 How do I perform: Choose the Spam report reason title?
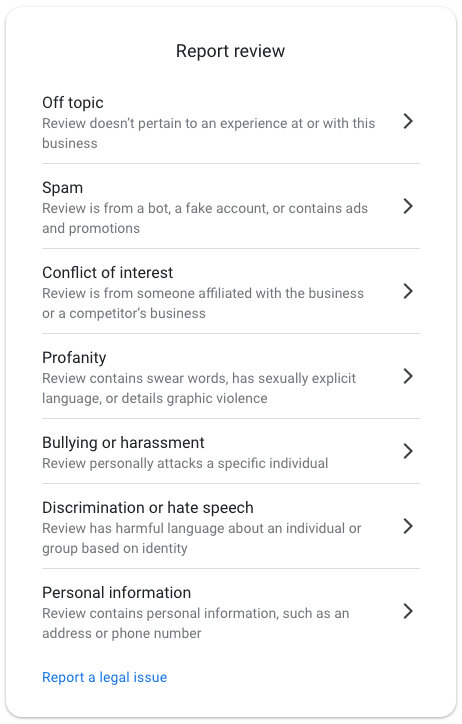[62, 188]
